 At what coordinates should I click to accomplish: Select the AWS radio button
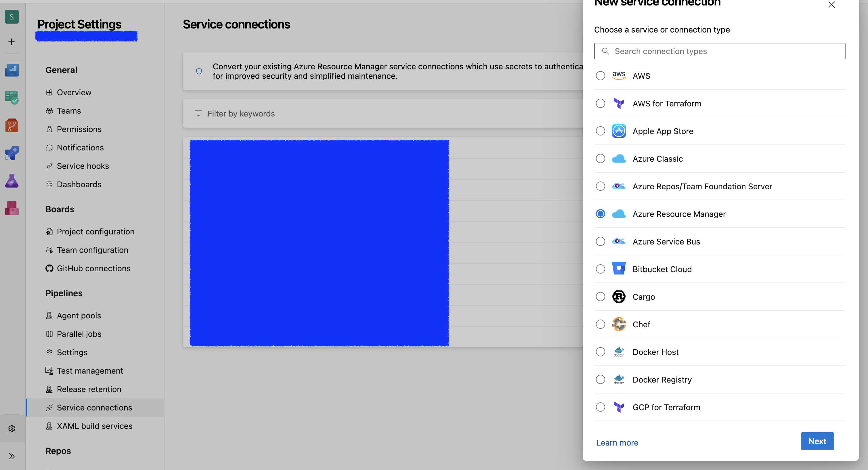point(600,76)
